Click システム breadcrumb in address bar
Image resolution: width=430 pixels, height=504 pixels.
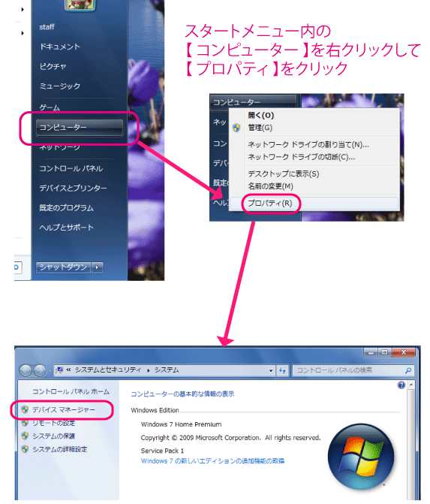point(167,370)
